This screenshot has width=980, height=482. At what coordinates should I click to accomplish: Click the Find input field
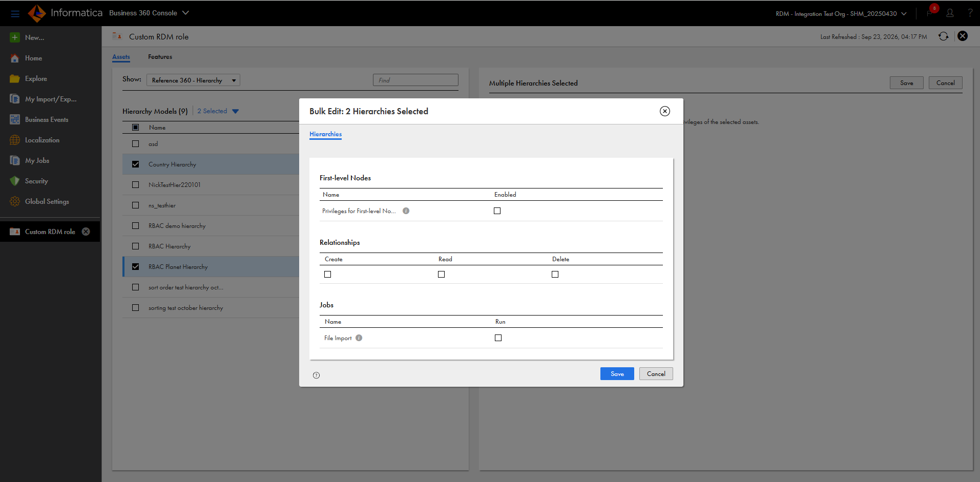point(415,80)
